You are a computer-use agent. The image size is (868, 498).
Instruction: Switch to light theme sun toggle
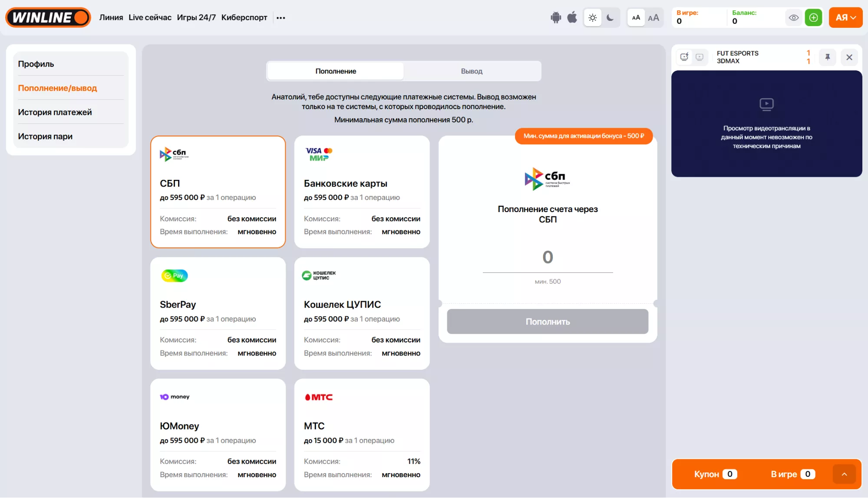coord(592,18)
